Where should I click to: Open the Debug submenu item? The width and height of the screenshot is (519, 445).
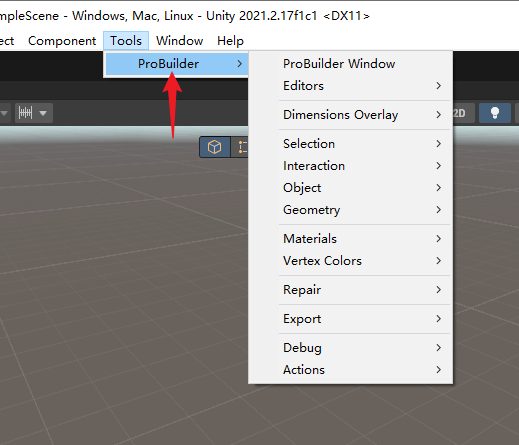[350, 348]
